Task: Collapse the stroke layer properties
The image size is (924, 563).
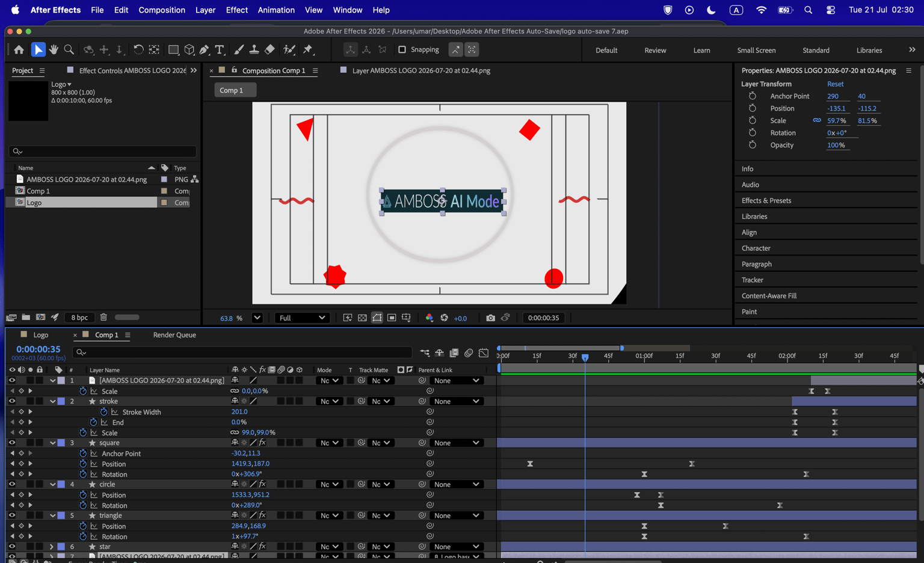Action: pyautogui.click(x=52, y=401)
